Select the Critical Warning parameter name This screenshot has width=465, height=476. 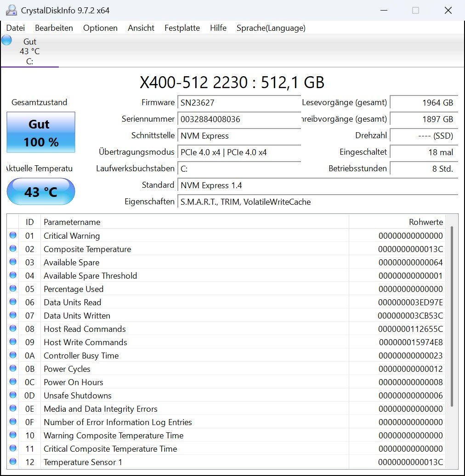pyautogui.click(x=72, y=236)
